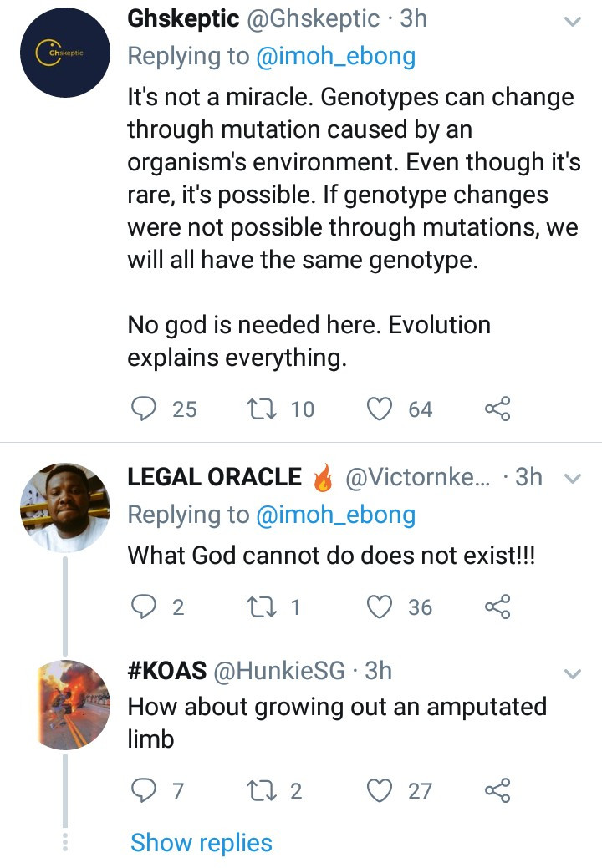
Task: Reply to #KOAS amputated limb tweet
Action: coord(145,789)
